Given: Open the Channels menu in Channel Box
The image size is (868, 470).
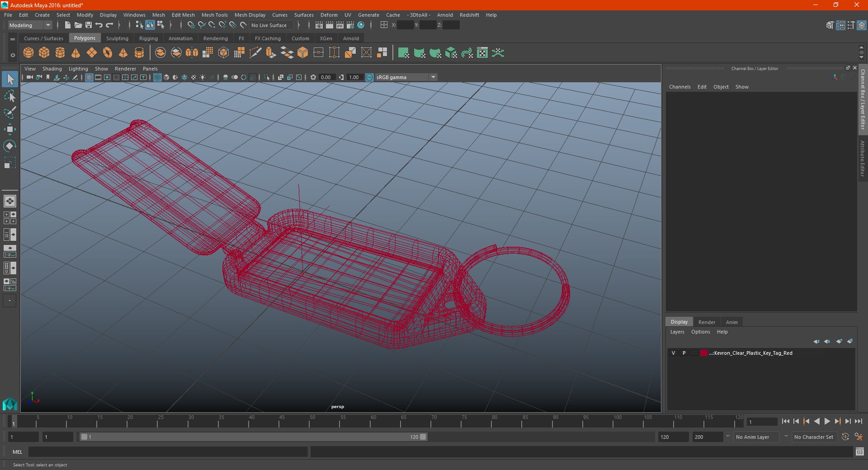Looking at the screenshot, I should [x=680, y=87].
